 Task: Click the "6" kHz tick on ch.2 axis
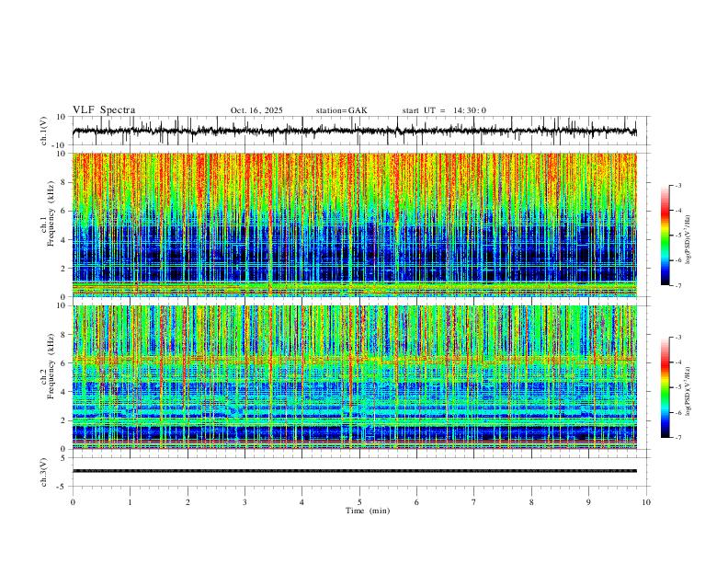point(64,362)
